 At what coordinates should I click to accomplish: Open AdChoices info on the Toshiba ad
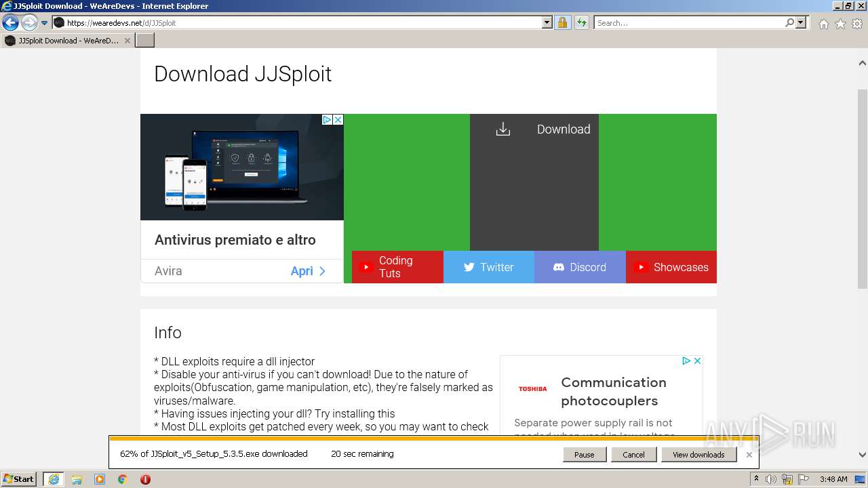click(686, 361)
